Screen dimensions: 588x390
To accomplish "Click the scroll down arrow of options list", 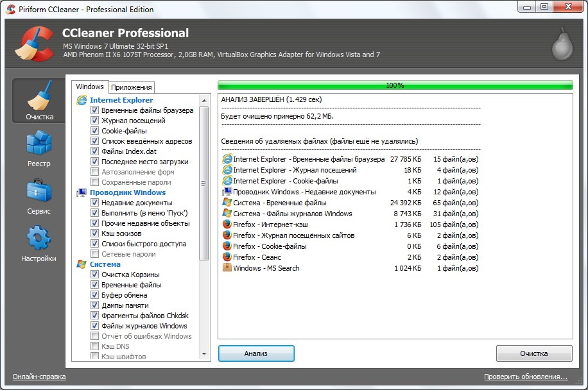I will tap(204, 353).
